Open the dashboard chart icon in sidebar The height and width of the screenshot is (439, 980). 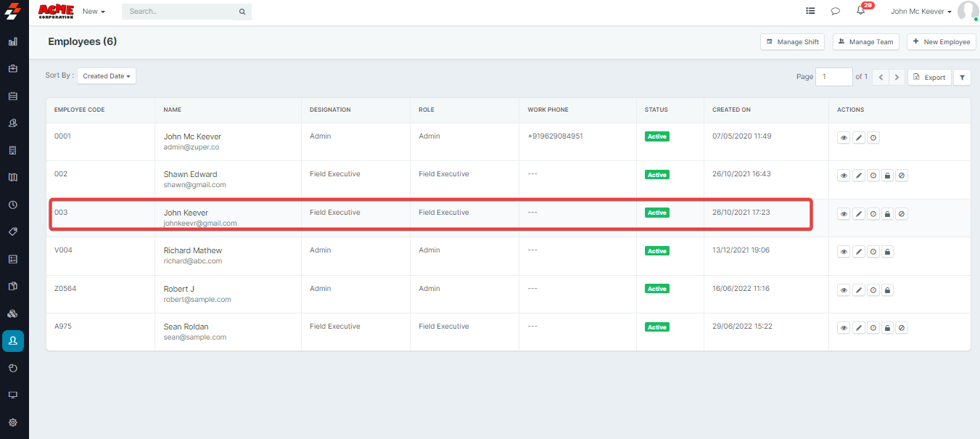point(13,42)
